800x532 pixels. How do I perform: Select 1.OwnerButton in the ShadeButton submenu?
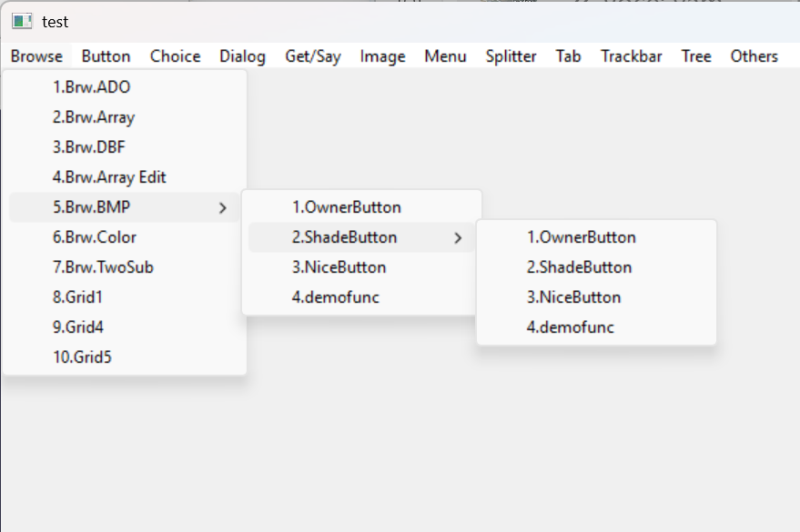(596, 237)
